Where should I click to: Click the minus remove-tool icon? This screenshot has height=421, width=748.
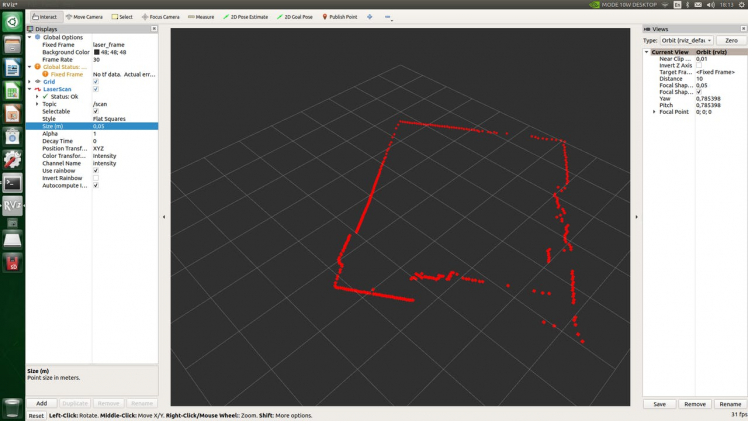click(388, 17)
